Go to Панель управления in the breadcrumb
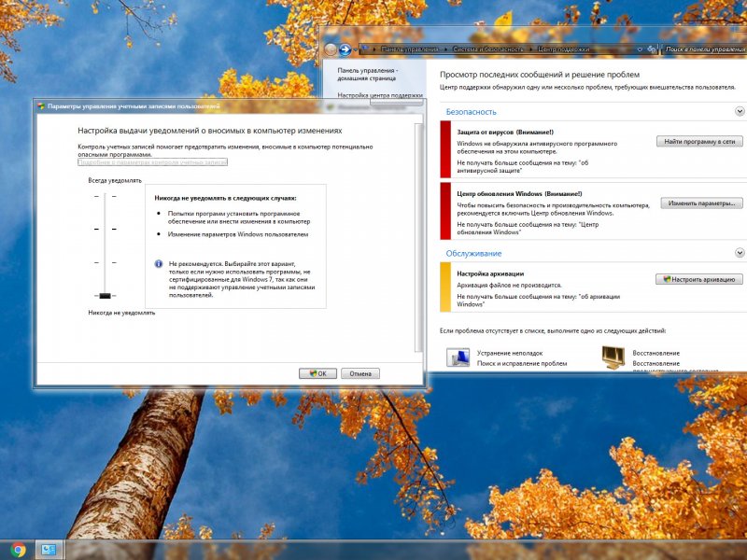The width and height of the screenshot is (747, 560). (x=410, y=49)
